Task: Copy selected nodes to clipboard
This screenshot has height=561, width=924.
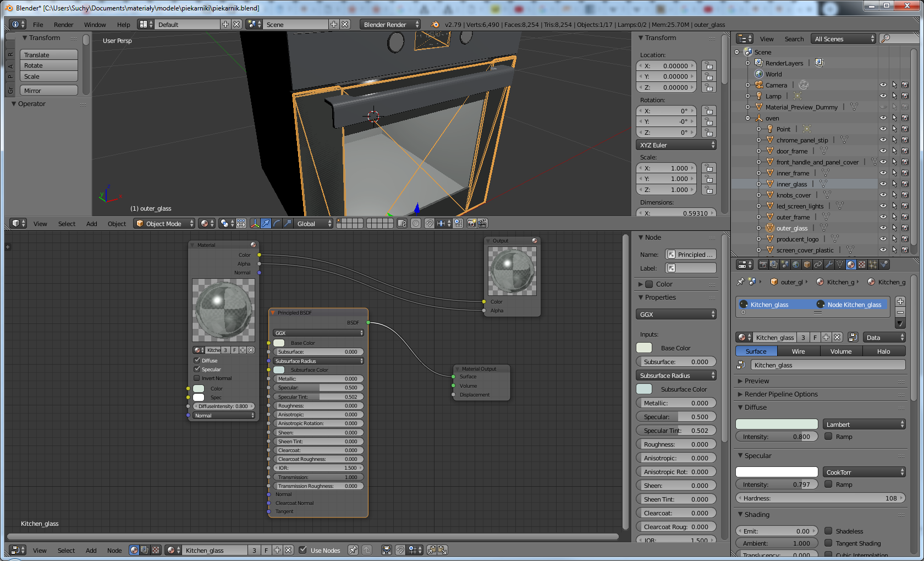Action: tap(431, 550)
